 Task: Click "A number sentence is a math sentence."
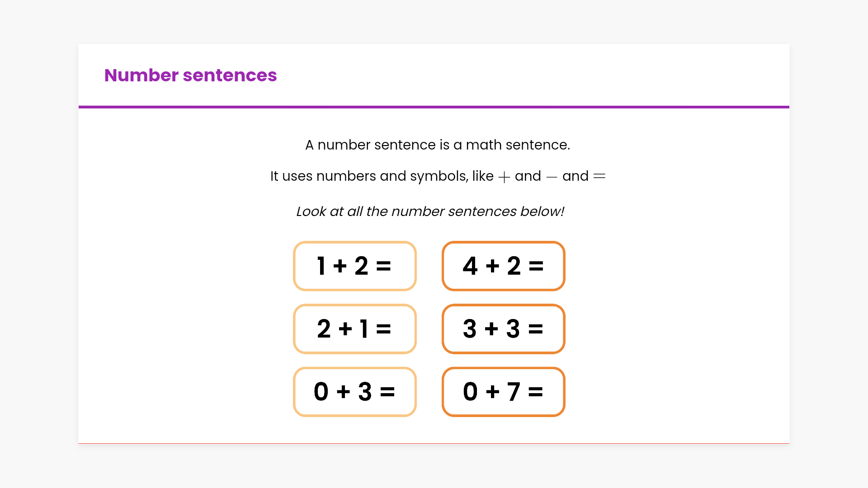click(x=437, y=145)
